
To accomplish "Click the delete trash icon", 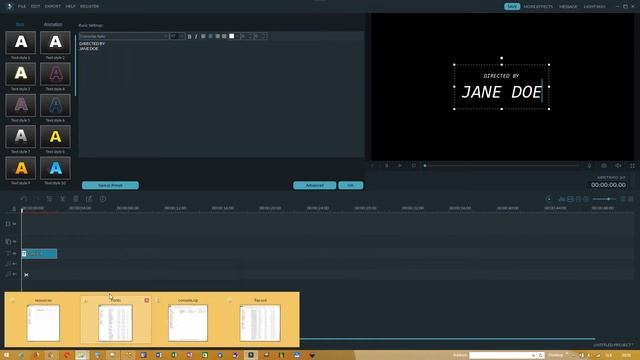I will (76, 199).
